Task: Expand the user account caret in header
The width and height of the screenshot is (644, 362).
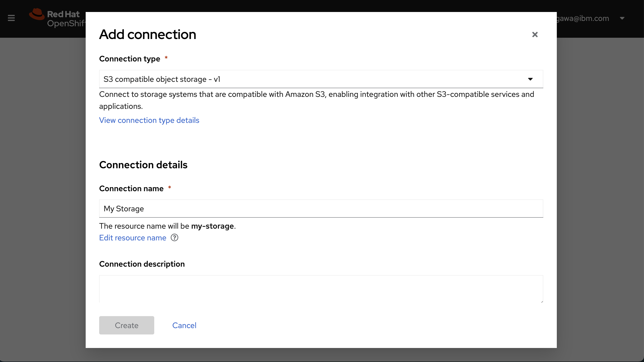Action: pyautogui.click(x=622, y=18)
